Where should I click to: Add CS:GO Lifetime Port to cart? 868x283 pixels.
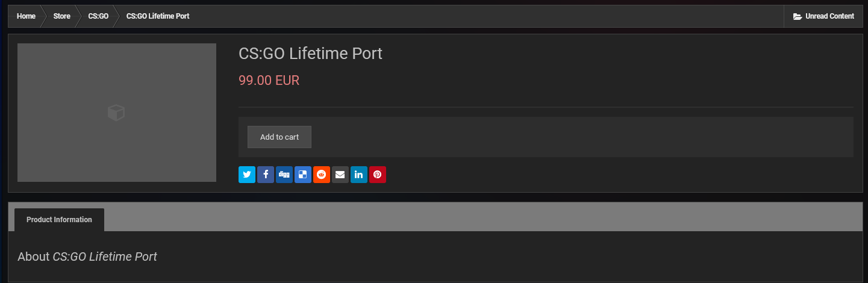[x=279, y=137]
